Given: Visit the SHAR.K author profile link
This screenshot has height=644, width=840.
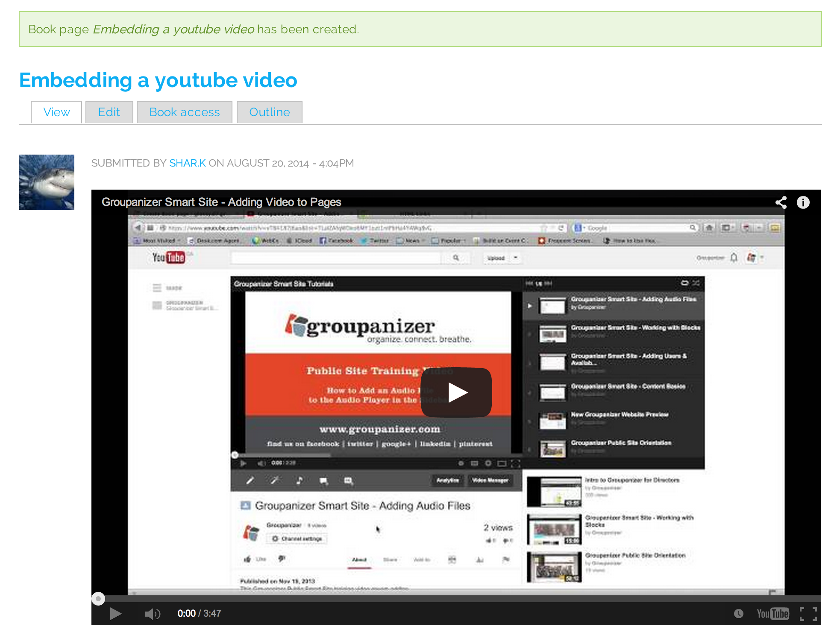Looking at the screenshot, I should point(188,163).
